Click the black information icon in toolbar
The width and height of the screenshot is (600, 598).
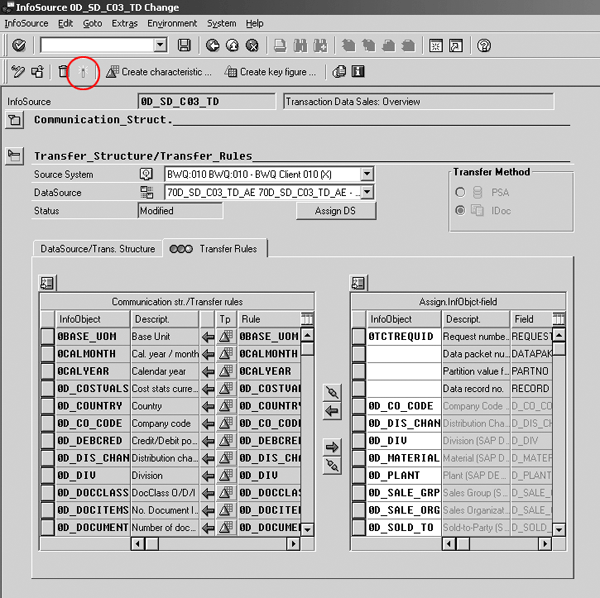coord(358,72)
